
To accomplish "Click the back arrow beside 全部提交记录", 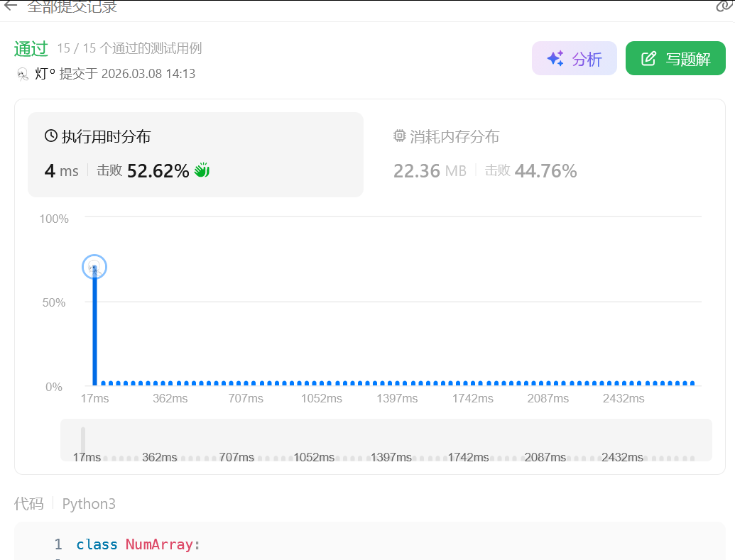I will coord(10,6).
